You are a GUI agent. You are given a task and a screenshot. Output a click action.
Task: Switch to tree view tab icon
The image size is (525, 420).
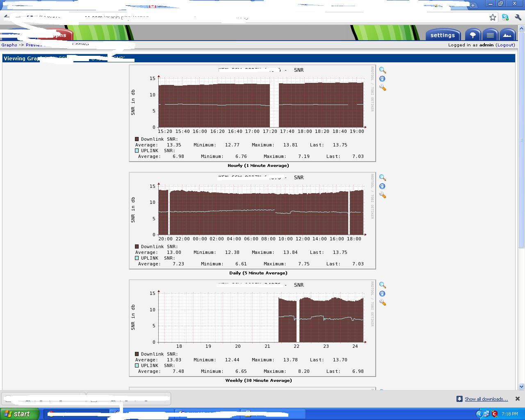click(472, 35)
